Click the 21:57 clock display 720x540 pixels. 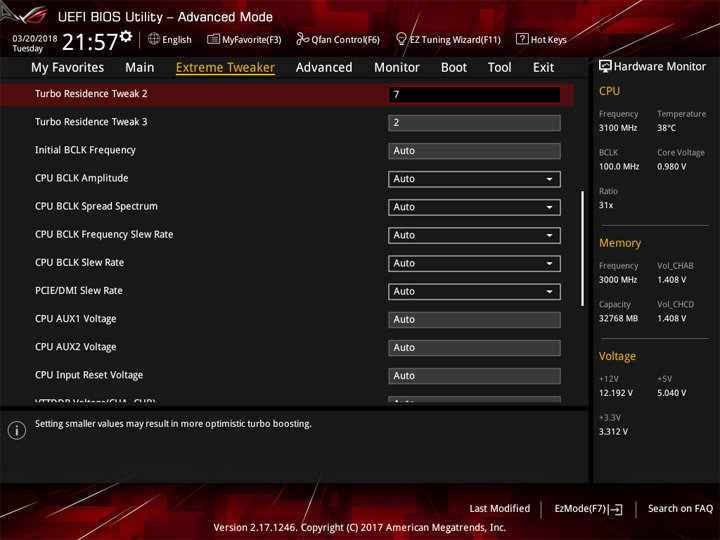(x=90, y=42)
